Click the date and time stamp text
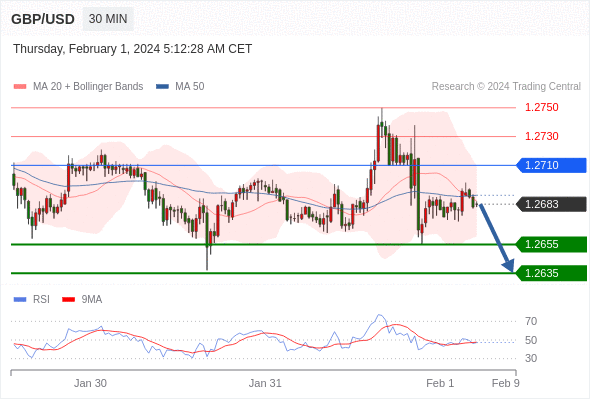This screenshot has width=590, height=400. coord(132,49)
